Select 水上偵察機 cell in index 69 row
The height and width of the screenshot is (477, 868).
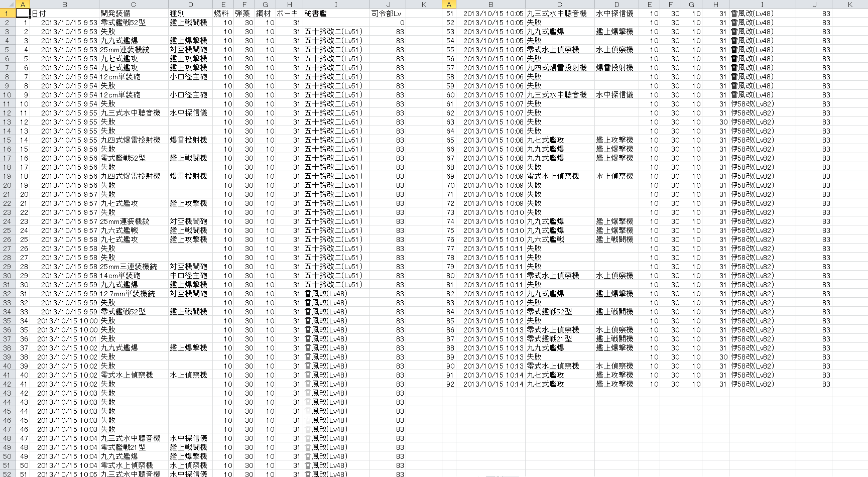[x=617, y=176]
